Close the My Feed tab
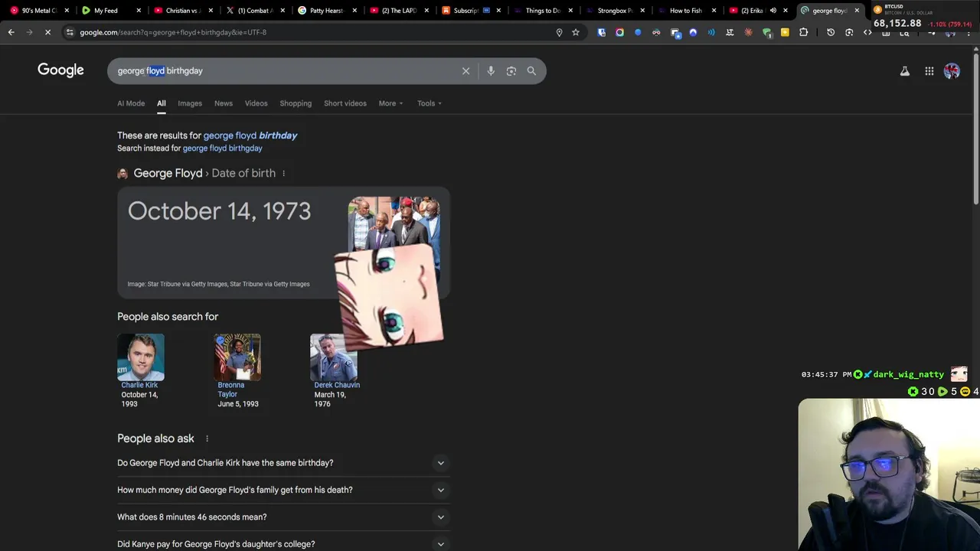 [139, 11]
